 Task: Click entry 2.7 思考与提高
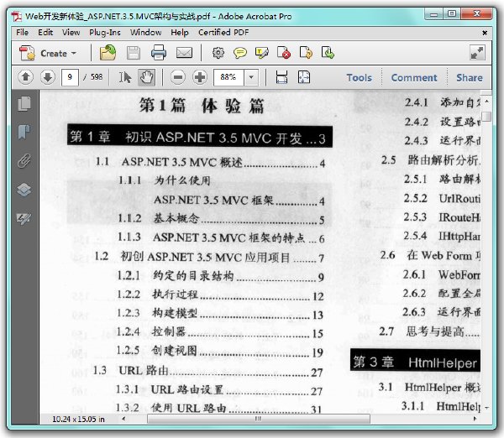pos(429,331)
